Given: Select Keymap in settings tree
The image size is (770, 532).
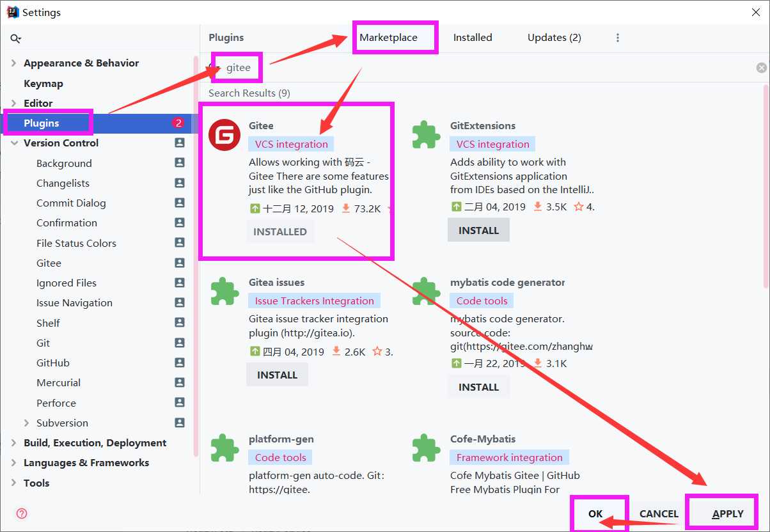Looking at the screenshot, I should (43, 83).
